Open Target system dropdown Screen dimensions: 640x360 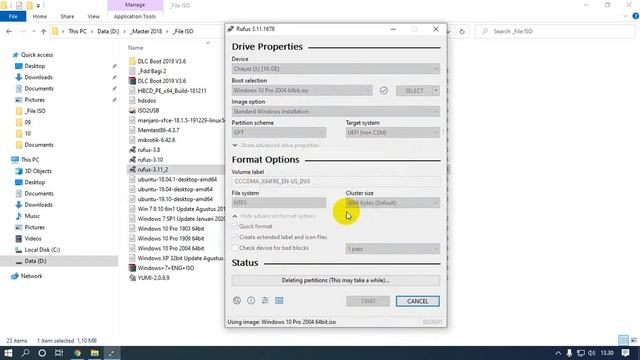tap(393, 133)
